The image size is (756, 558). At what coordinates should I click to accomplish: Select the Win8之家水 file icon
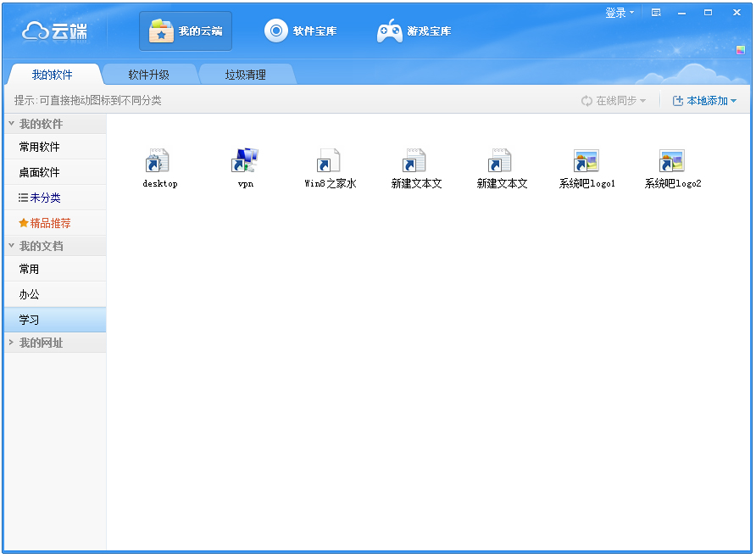(328, 160)
